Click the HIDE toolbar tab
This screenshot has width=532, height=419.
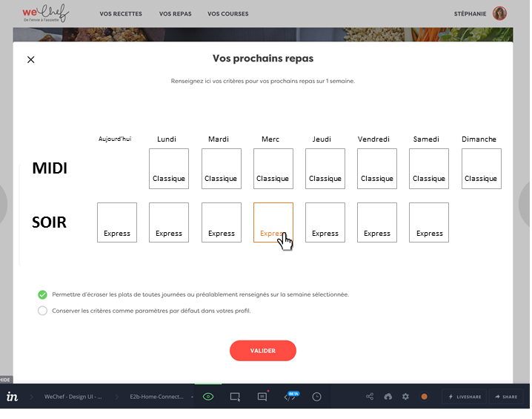6,380
